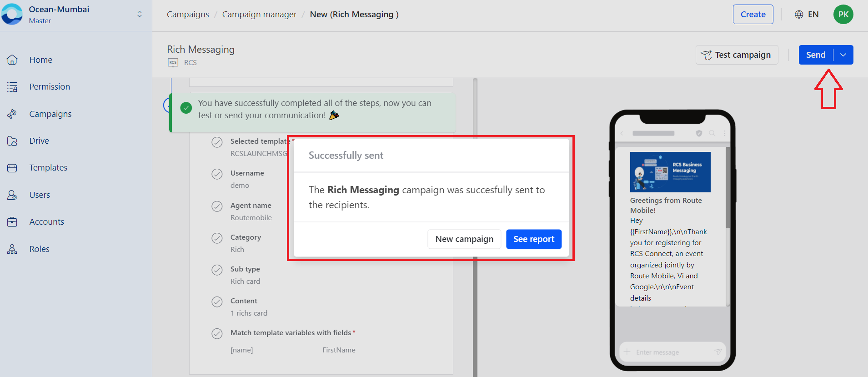The height and width of the screenshot is (377, 868).
Task: Click the '1 richs card' content value
Action: (x=249, y=313)
